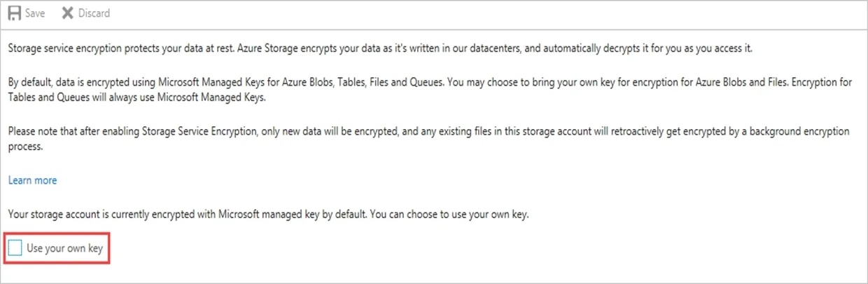Click the 'process.' word ending the third paragraph
Image resolution: width=868 pixels, height=284 pixels.
(25, 147)
